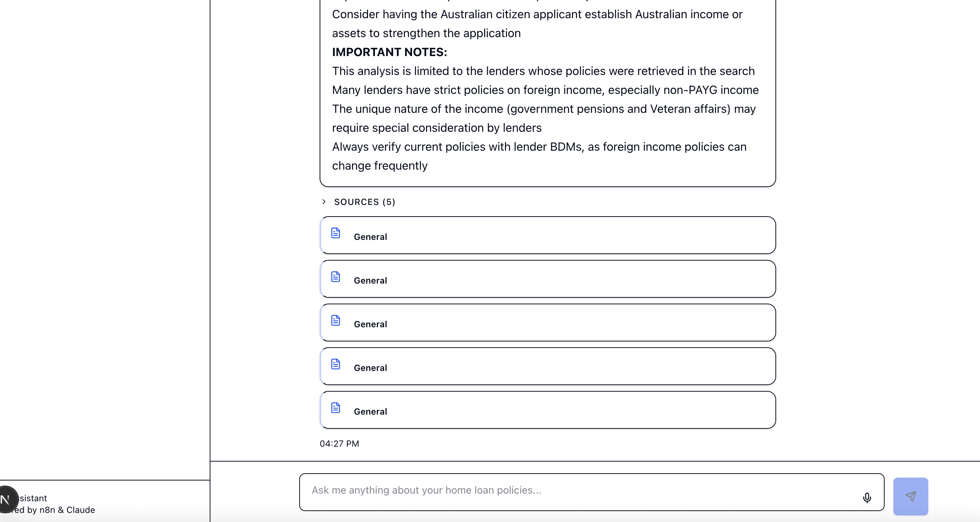980x522 pixels.
Task: Click the SOURCES (5) label
Action: (364, 202)
